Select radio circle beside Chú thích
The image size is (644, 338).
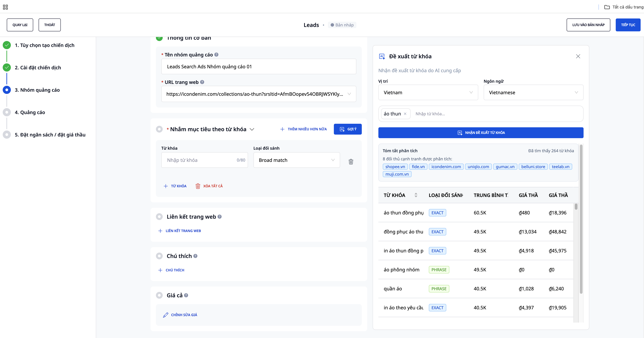(159, 256)
